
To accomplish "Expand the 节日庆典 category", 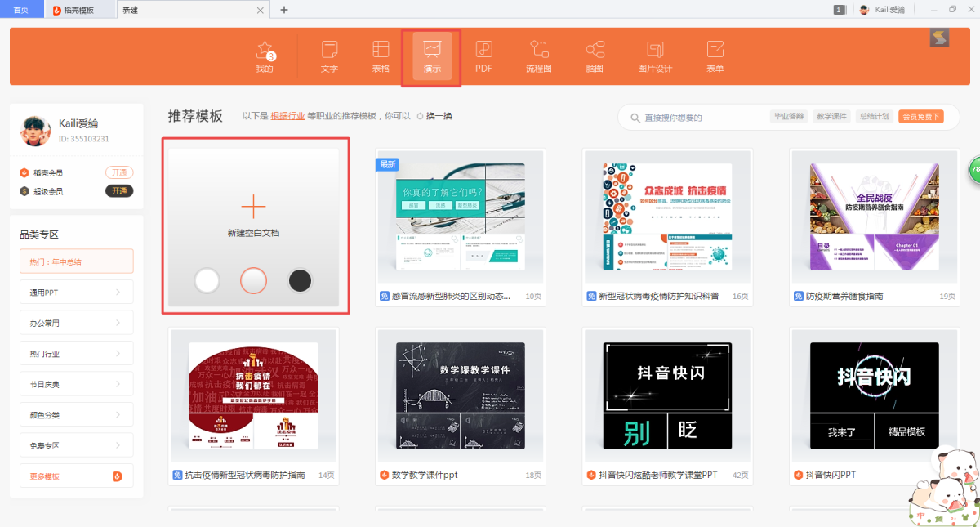I will click(76, 384).
